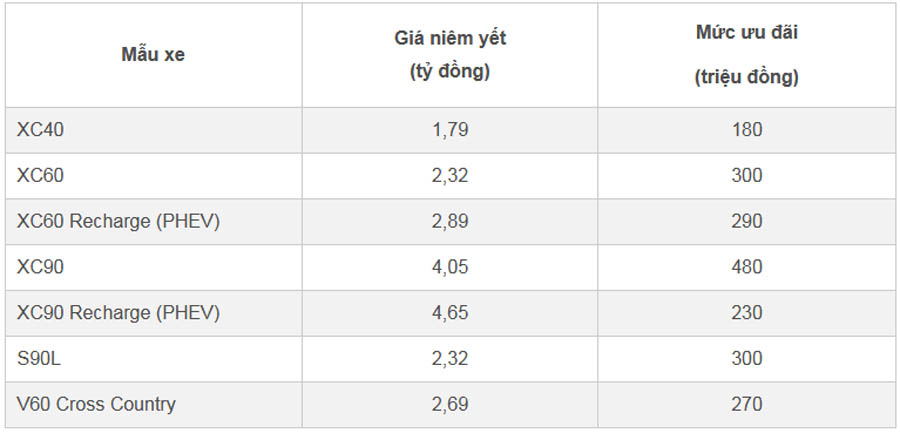Click the 290 discount value
900x433 pixels.
point(747,222)
